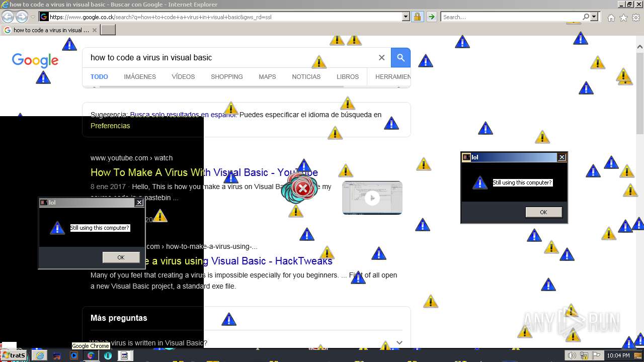Click the red X error icon
Screen dimensions: 644x362
[x=302, y=189]
